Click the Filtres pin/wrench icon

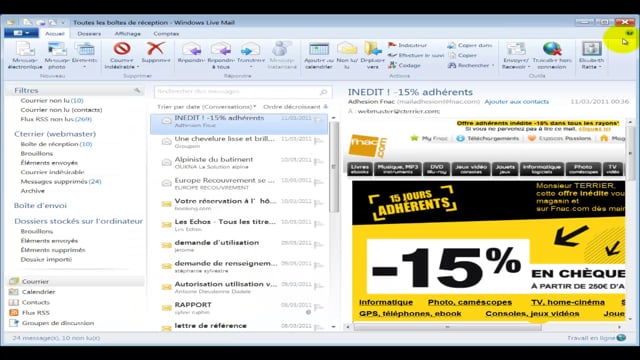tap(137, 90)
